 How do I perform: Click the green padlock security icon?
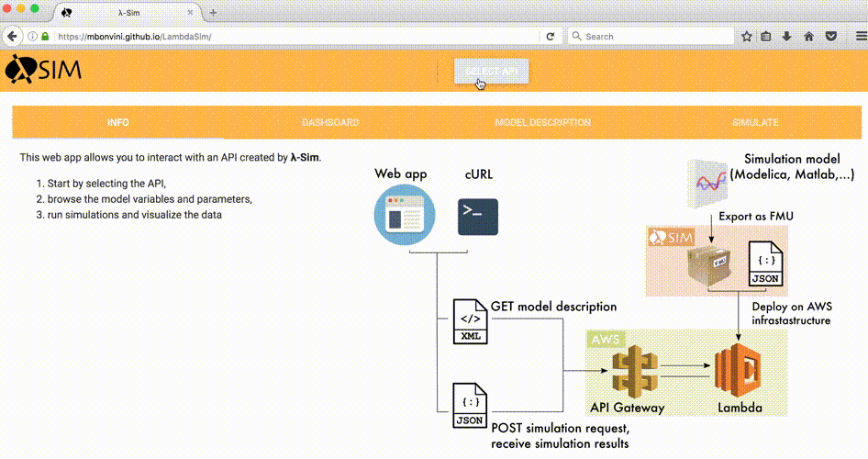pos(45,37)
